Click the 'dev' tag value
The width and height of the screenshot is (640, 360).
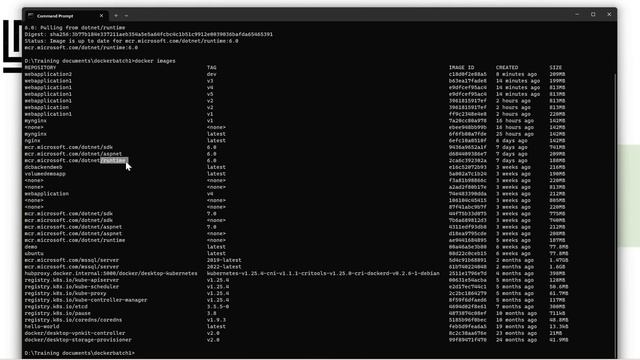[x=211, y=74]
